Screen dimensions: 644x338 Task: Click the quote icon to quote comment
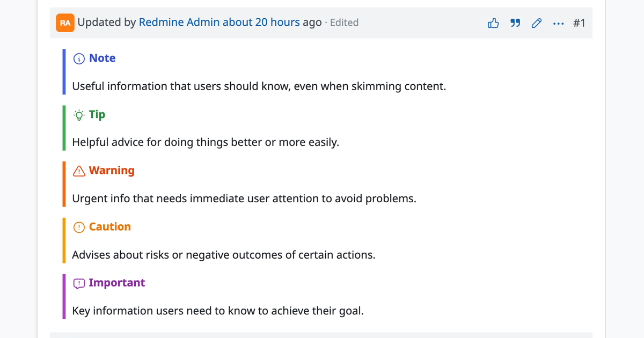[515, 23]
